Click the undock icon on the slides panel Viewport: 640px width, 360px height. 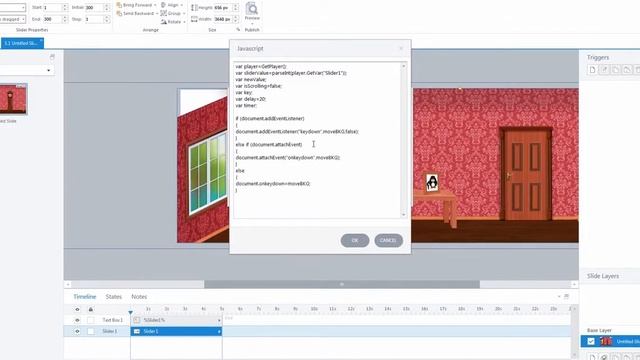tap(52, 57)
